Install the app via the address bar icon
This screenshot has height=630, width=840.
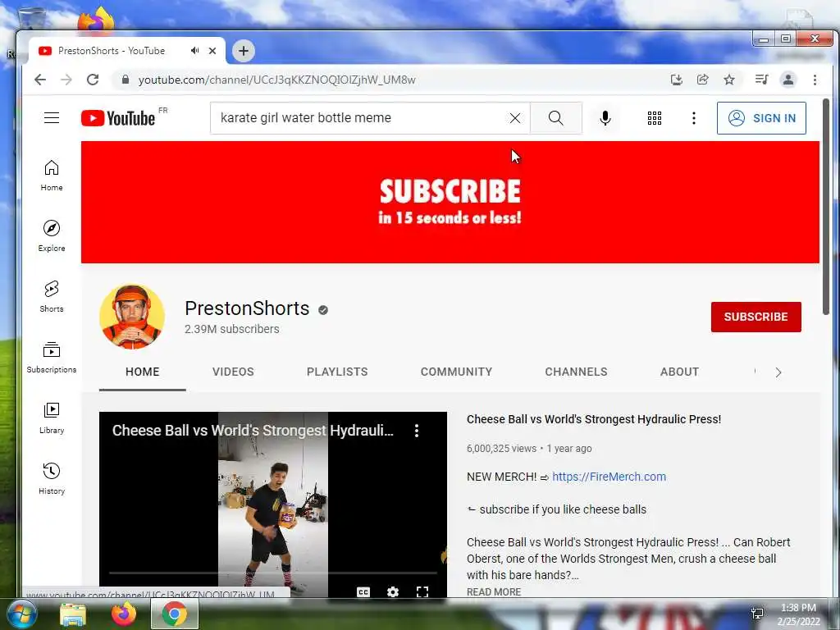click(676, 80)
